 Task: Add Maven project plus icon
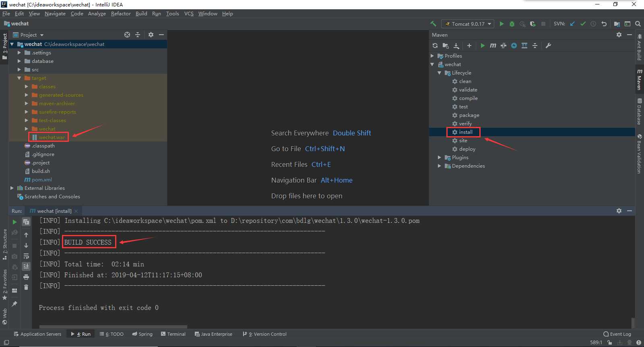pyautogui.click(x=469, y=46)
